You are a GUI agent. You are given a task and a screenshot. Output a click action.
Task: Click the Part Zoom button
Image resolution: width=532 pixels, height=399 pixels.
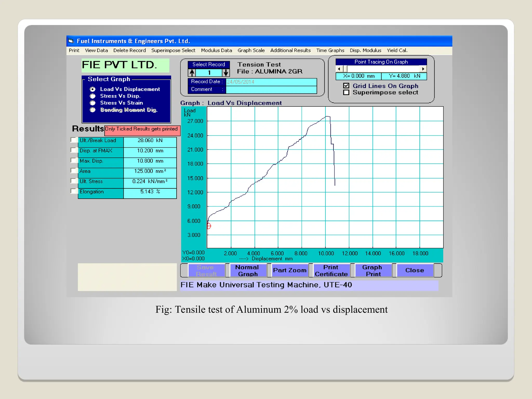click(290, 270)
